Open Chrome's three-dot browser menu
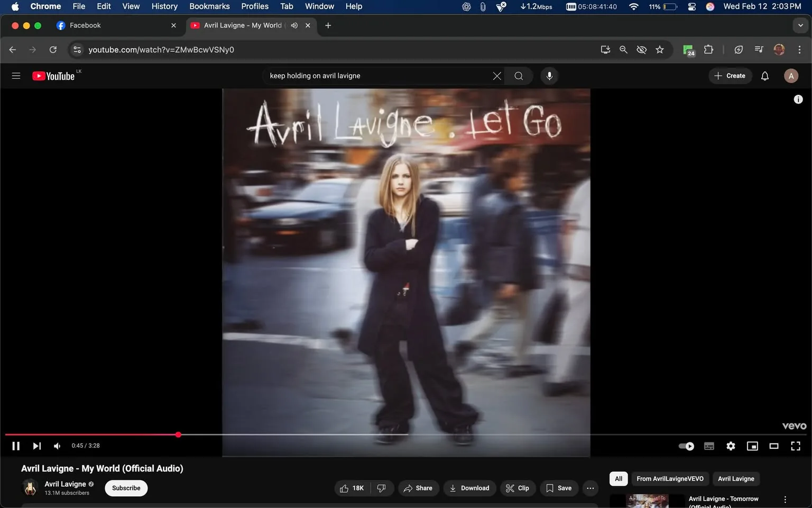 (800, 49)
